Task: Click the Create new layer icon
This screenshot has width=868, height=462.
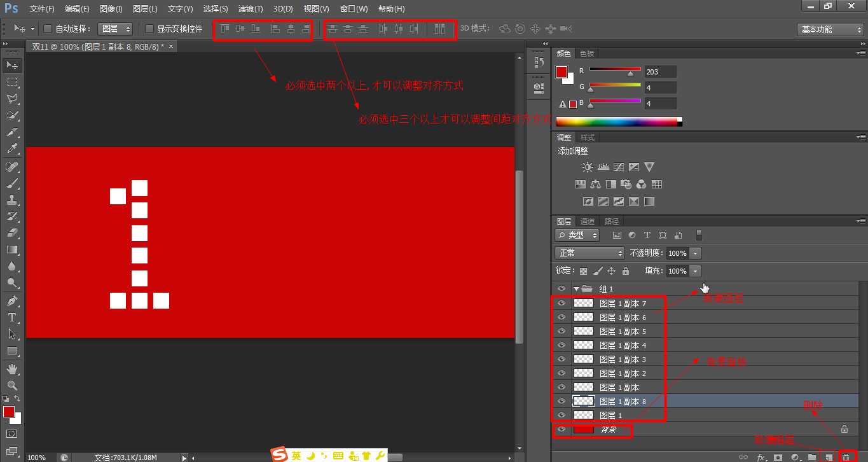Action: 829,457
